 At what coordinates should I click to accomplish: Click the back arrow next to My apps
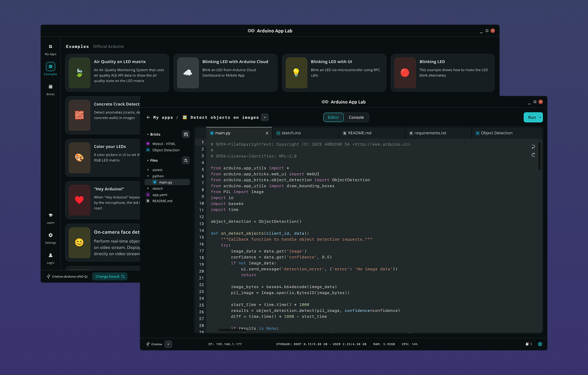[x=148, y=117]
